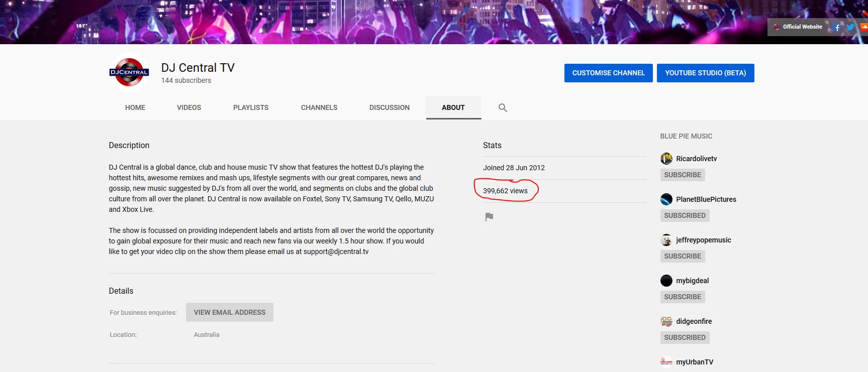This screenshot has width=868, height=372.
Task: Open YouTube Studio (Beta)
Action: [706, 73]
